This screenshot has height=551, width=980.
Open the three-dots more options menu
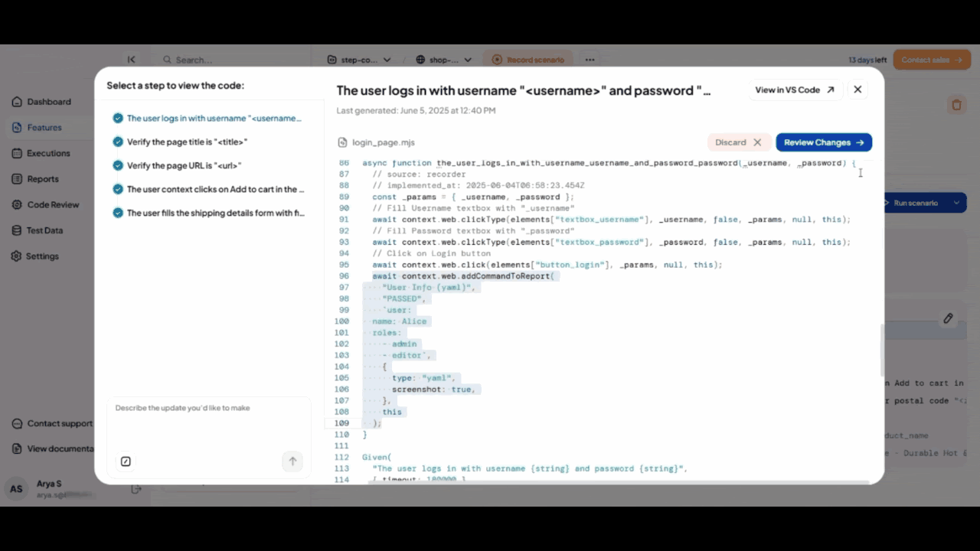coord(590,60)
